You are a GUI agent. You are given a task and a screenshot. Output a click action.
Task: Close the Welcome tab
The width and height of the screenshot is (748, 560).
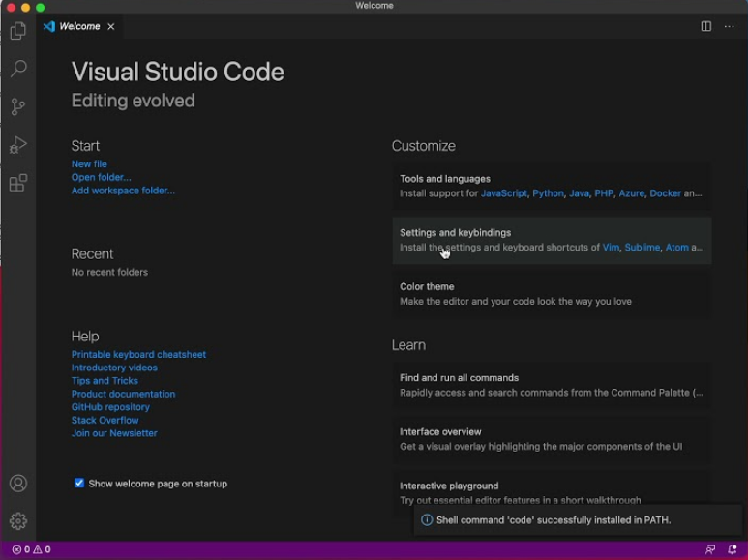click(111, 26)
